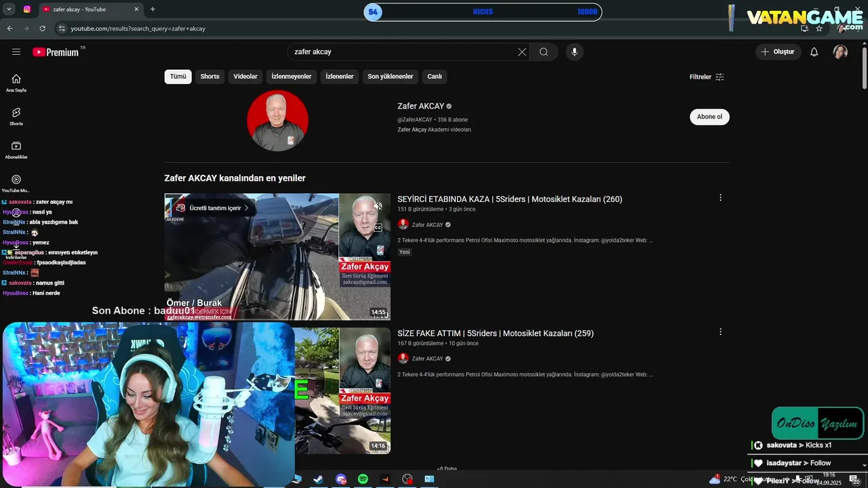Expand the Filtreler options
Screen dimensions: 868x488
pos(707,77)
